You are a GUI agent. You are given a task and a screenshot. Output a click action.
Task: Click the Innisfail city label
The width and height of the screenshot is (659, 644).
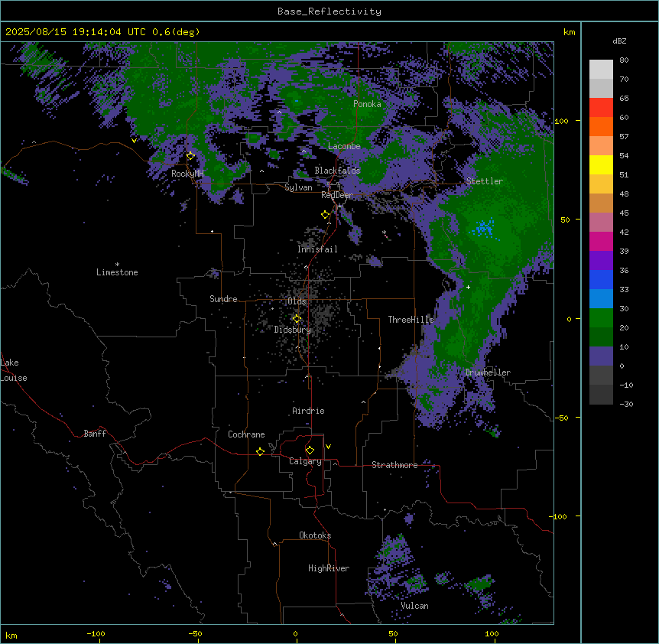(x=317, y=249)
